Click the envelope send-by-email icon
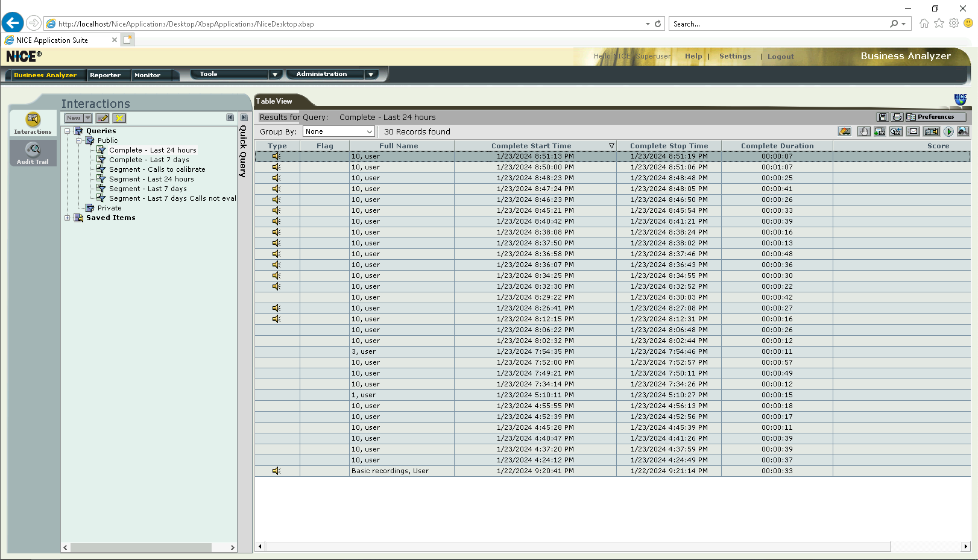978x560 pixels. point(913,131)
